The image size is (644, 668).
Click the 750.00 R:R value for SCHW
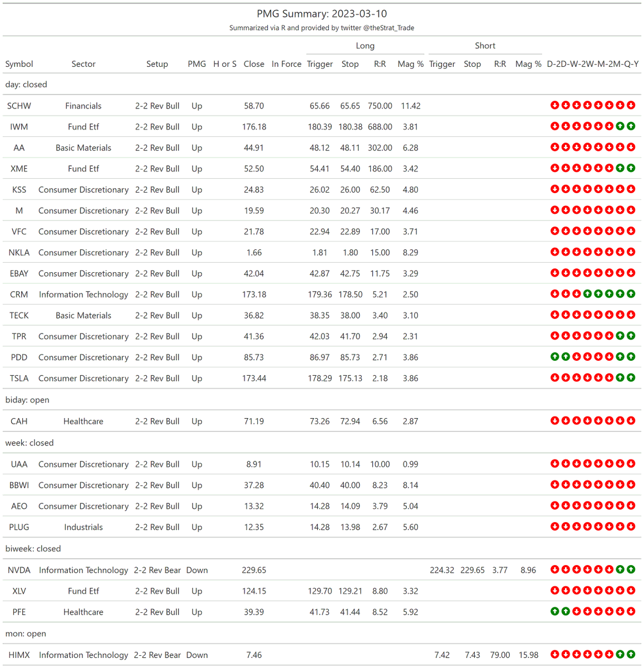tap(380, 106)
